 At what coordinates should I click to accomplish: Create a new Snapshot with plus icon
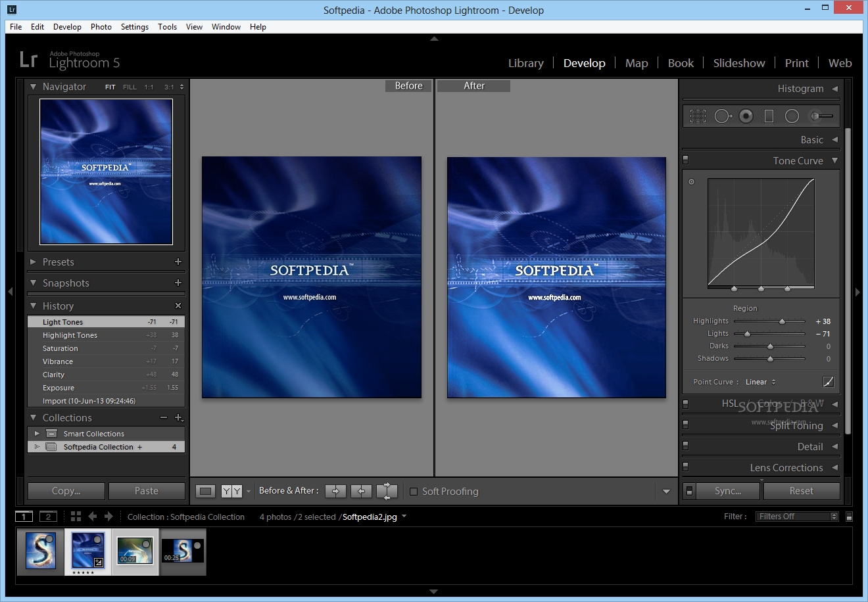(x=178, y=283)
